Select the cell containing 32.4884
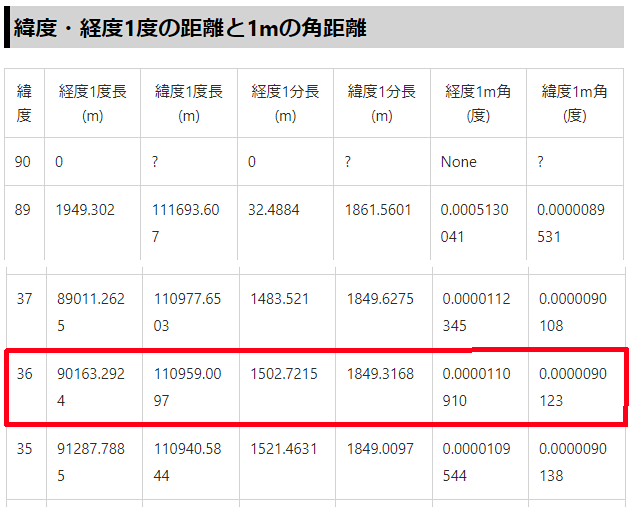This screenshot has height=507, width=634. pyautogui.click(x=273, y=210)
